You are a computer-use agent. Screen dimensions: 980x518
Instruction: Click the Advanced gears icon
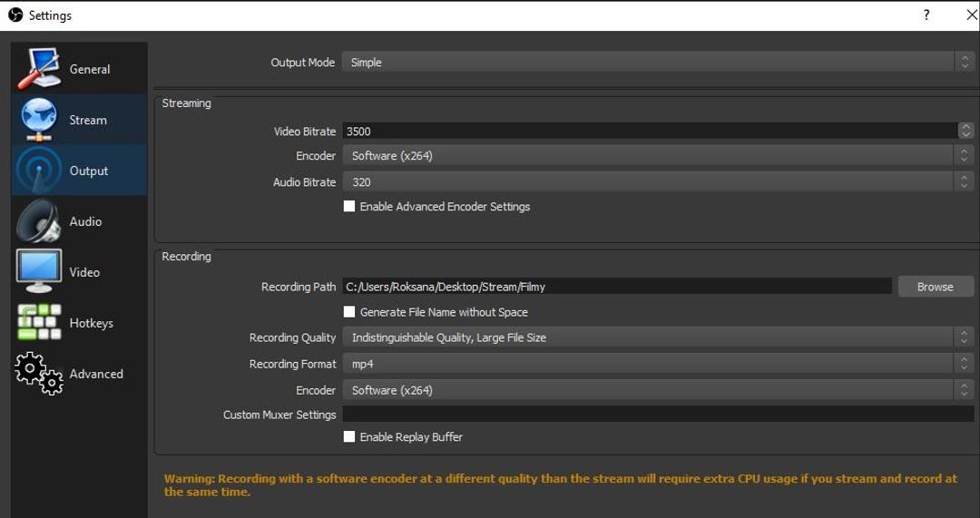tap(38, 373)
